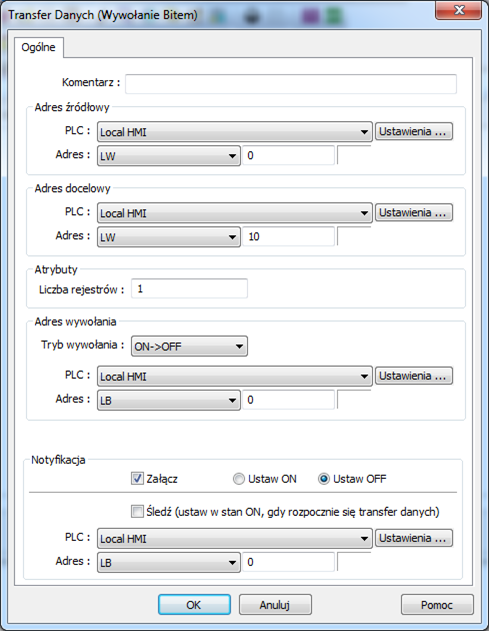Click destination address field showing 10
This screenshot has width=489, height=631.
(288, 237)
